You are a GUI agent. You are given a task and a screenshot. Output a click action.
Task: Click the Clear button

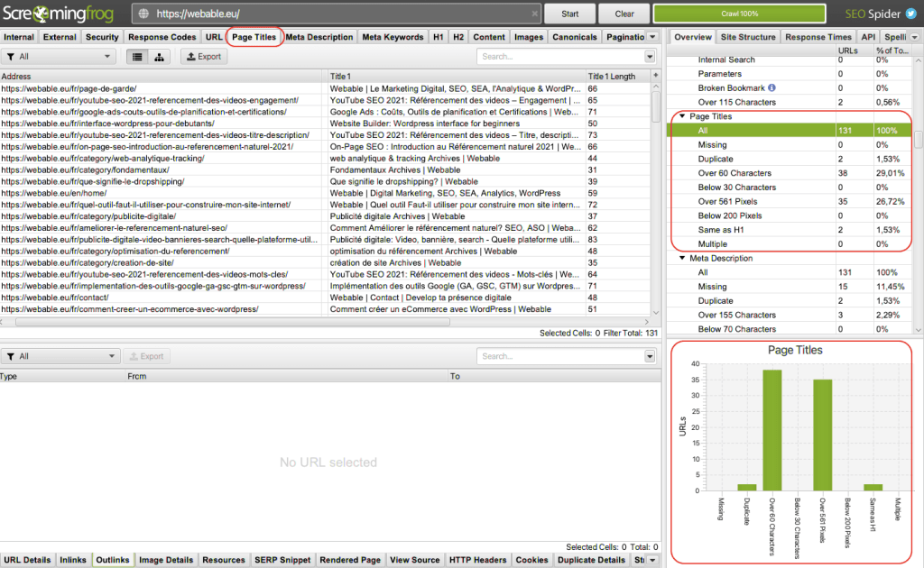(x=624, y=14)
